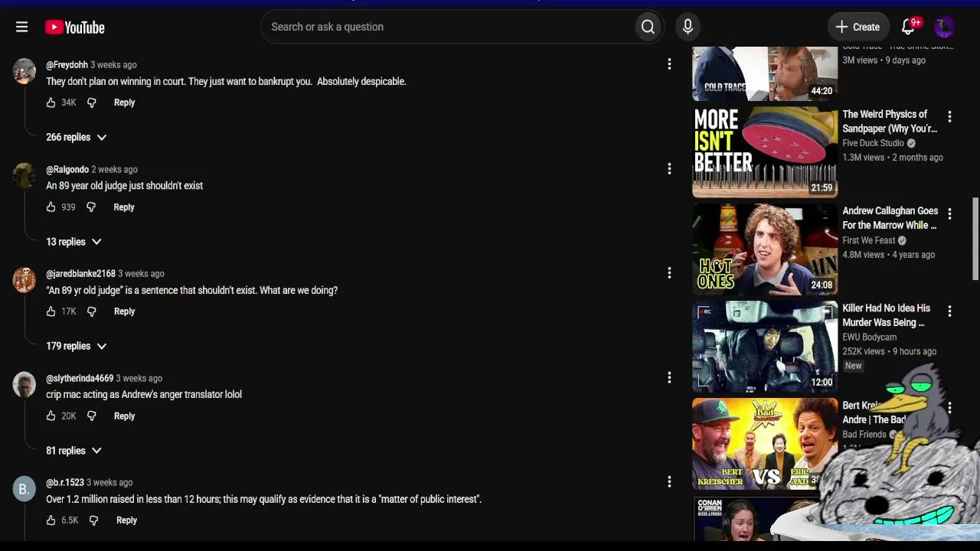Play the Sandpaper 'More Isn't Better' thumbnail
980x551 pixels.
765,152
